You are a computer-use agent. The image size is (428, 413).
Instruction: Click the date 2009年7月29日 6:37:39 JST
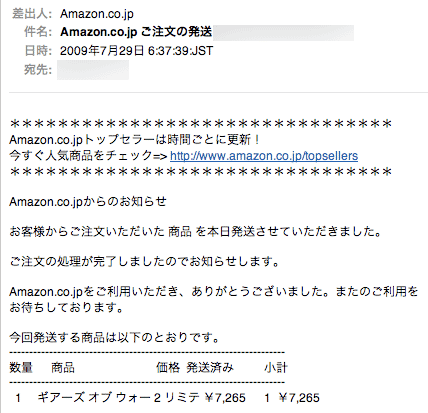click(x=136, y=51)
